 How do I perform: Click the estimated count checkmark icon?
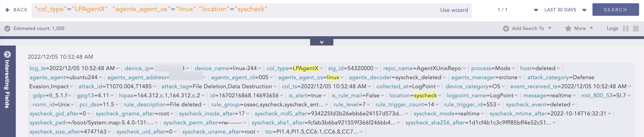click(x=7, y=29)
